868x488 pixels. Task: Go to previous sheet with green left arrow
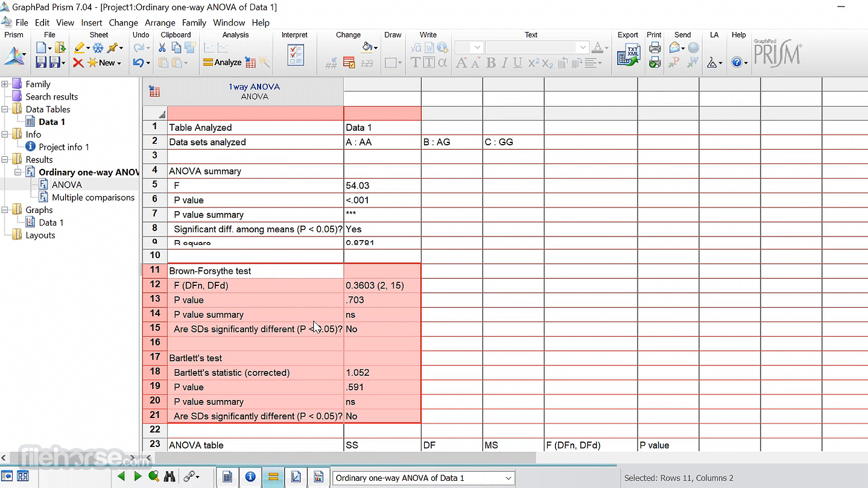[121, 477]
